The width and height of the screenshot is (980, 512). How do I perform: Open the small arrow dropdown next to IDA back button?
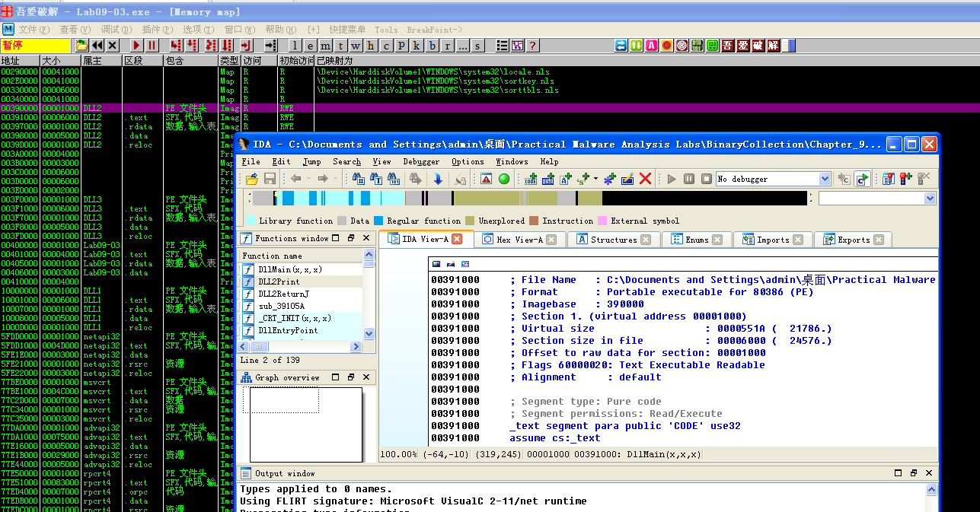pos(308,179)
